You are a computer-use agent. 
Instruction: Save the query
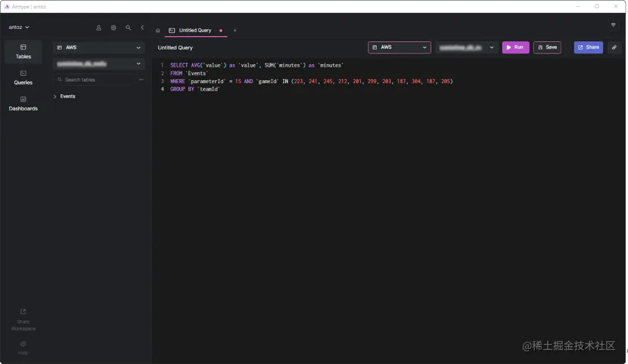[x=547, y=47]
